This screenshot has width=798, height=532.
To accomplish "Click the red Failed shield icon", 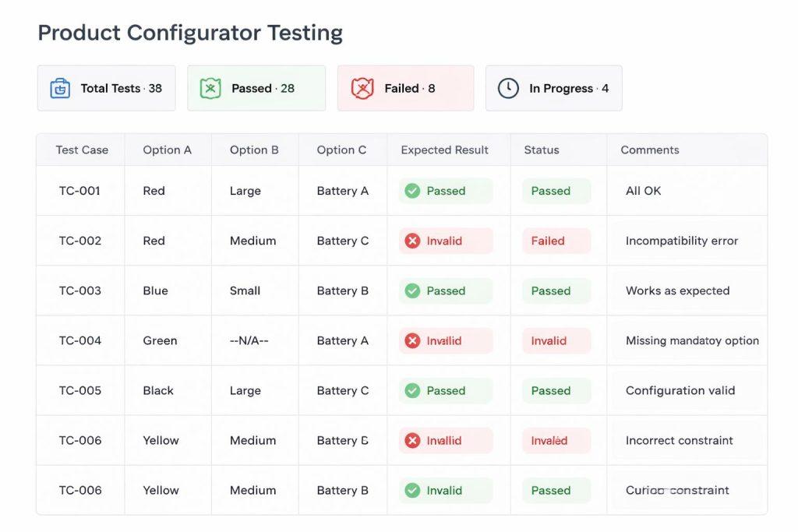I will pos(362,88).
